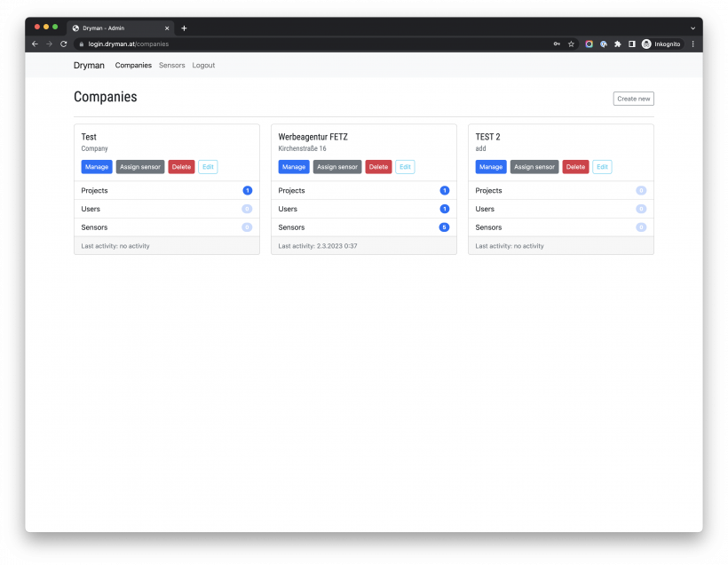Bookmark this page with the star icon
The height and width of the screenshot is (565, 728).
571,44
